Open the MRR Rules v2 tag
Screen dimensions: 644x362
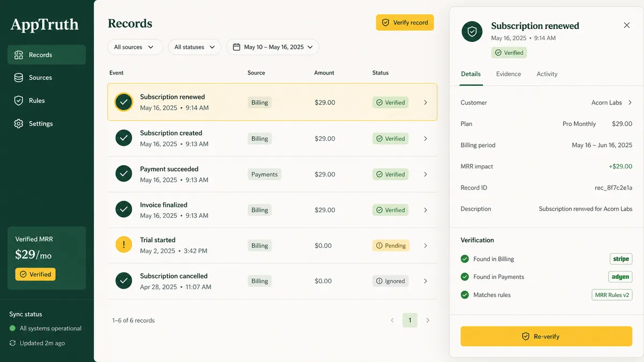[x=612, y=295]
